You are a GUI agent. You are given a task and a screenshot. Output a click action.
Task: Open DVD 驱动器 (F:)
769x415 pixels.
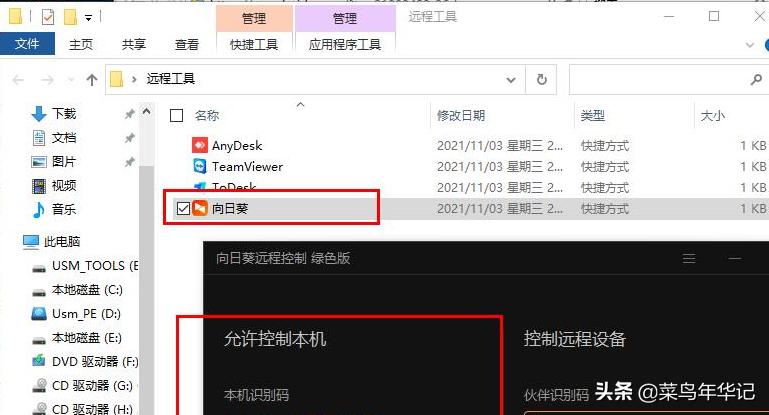(95, 362)
